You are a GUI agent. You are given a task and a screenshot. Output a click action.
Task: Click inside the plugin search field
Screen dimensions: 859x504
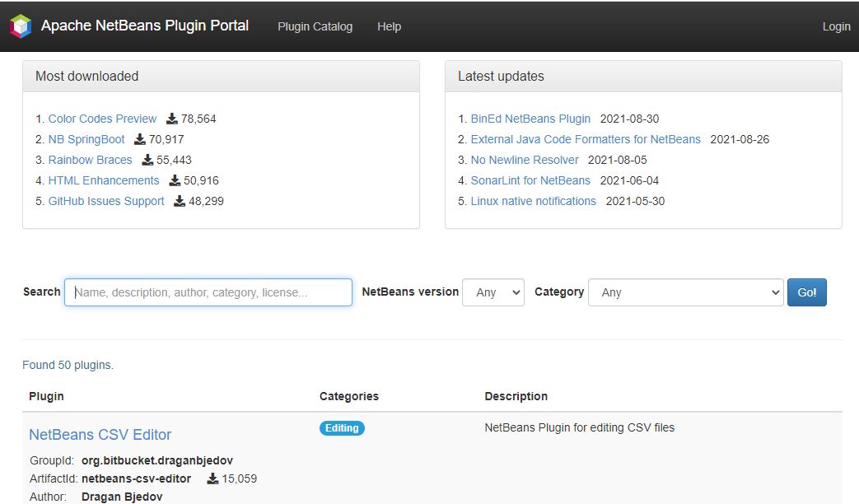click(208, 292)
